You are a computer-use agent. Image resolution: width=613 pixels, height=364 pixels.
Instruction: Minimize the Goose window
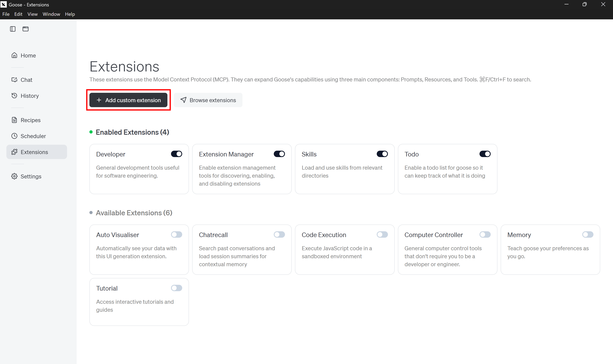[x=567, y=4]
